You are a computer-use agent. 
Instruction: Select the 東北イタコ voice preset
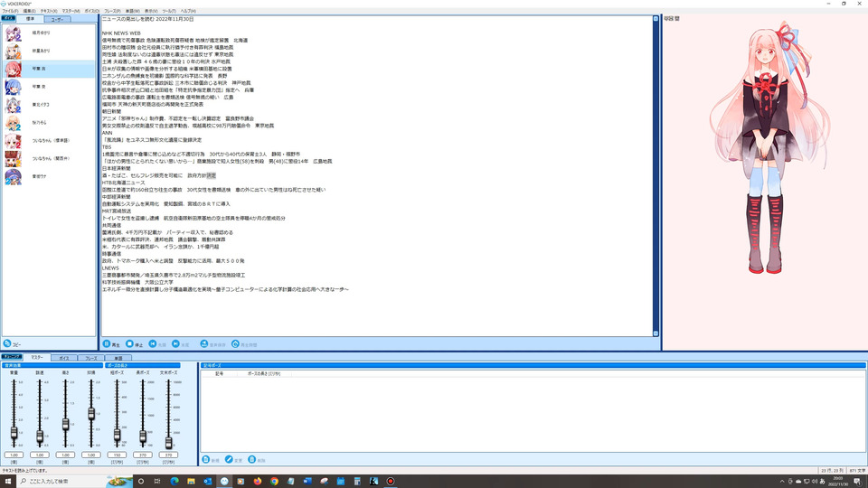pyautogui.click(x=49, y=105)
